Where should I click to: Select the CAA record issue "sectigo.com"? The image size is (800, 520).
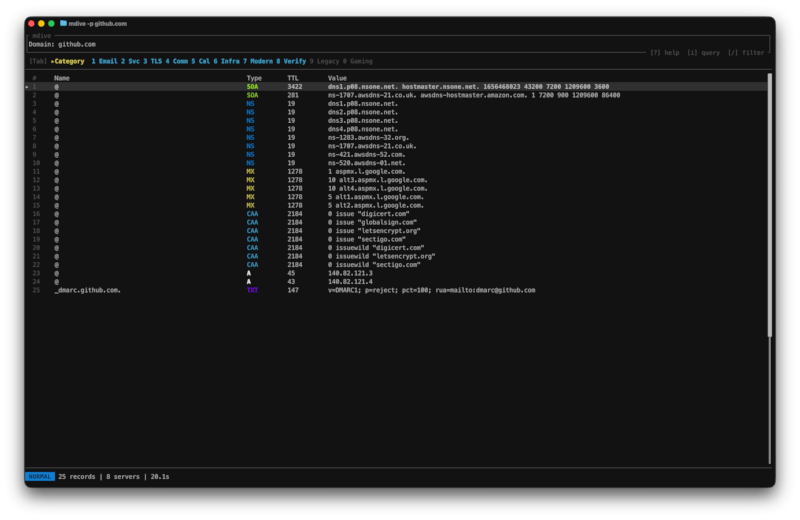pos(396,239)
